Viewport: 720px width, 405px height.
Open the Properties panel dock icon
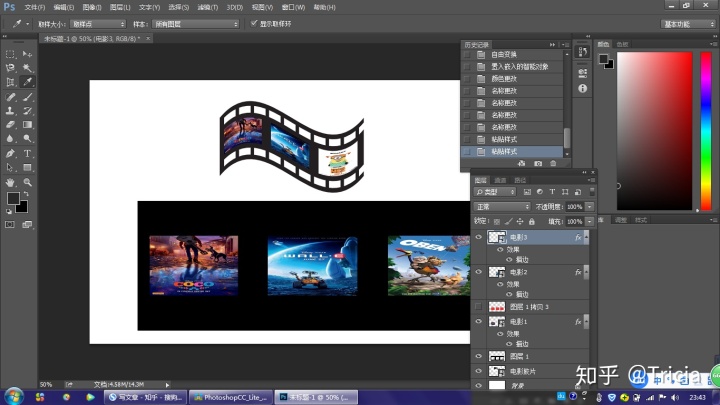click(x=583, y=73)
